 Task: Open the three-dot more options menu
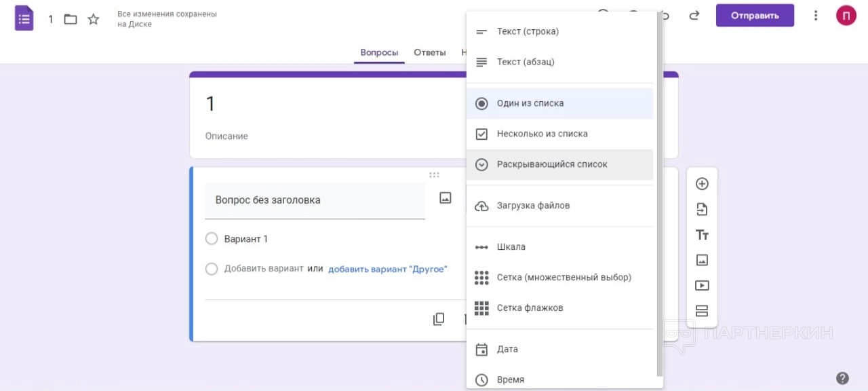click(816, 16)
